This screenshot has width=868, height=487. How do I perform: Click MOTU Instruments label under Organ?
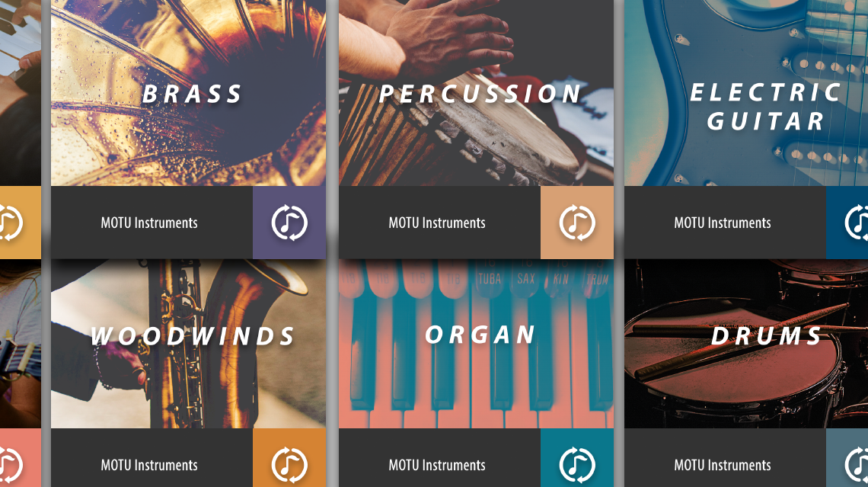[437, 465]
